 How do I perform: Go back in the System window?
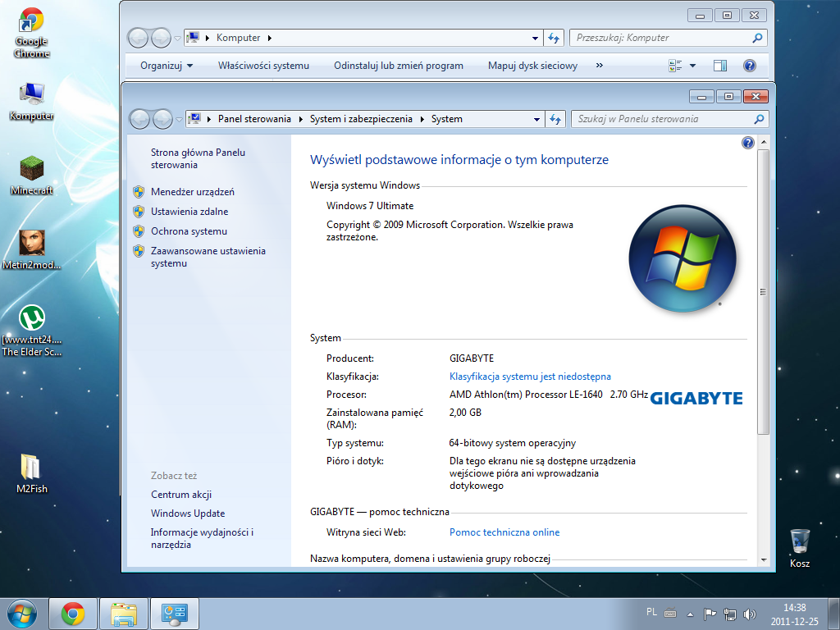(139, 119)
